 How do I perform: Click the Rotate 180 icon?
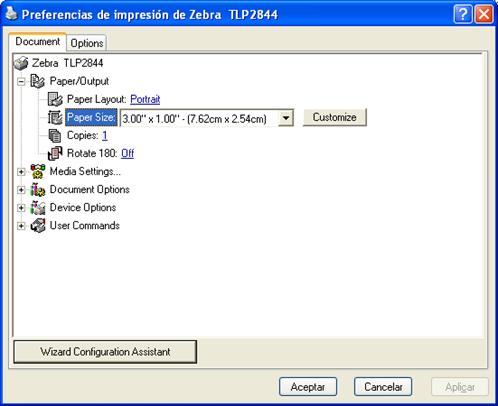(55, 153)
